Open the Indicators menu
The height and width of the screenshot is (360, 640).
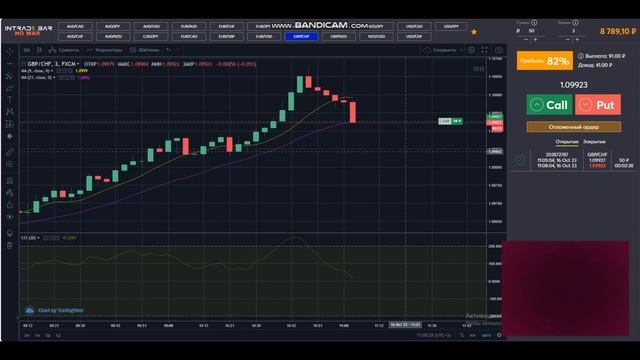pos(104,50)
